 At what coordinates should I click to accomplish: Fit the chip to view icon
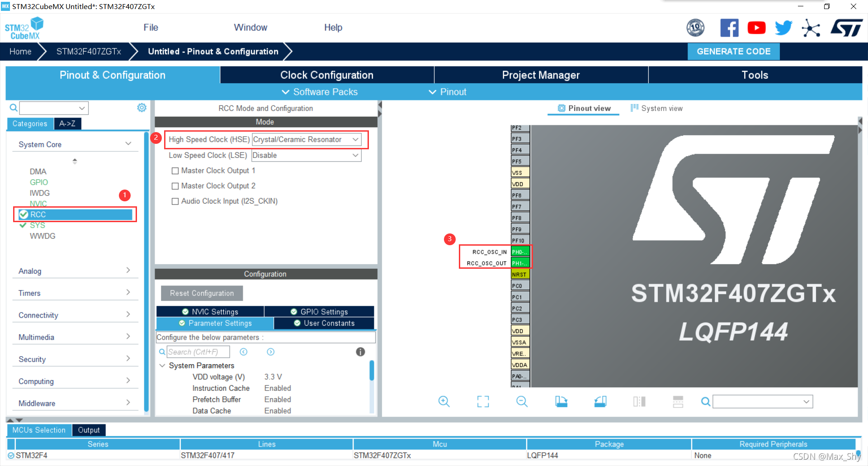[x=483, y=401]
